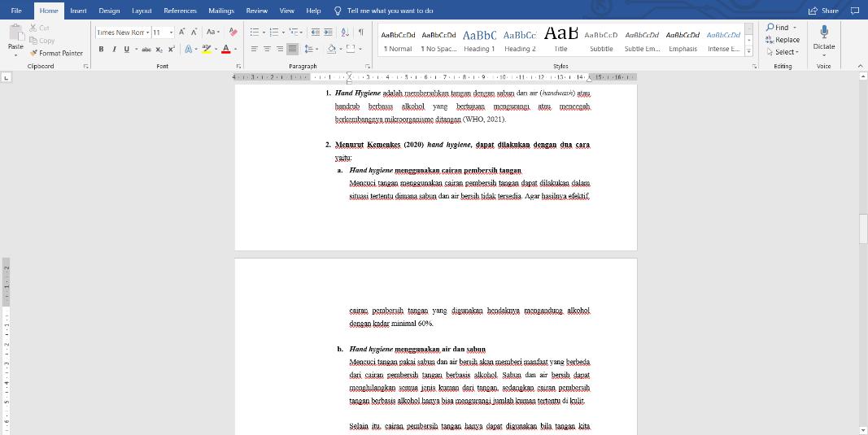
Task: Apply text effects icon
Action: (188, 50)
